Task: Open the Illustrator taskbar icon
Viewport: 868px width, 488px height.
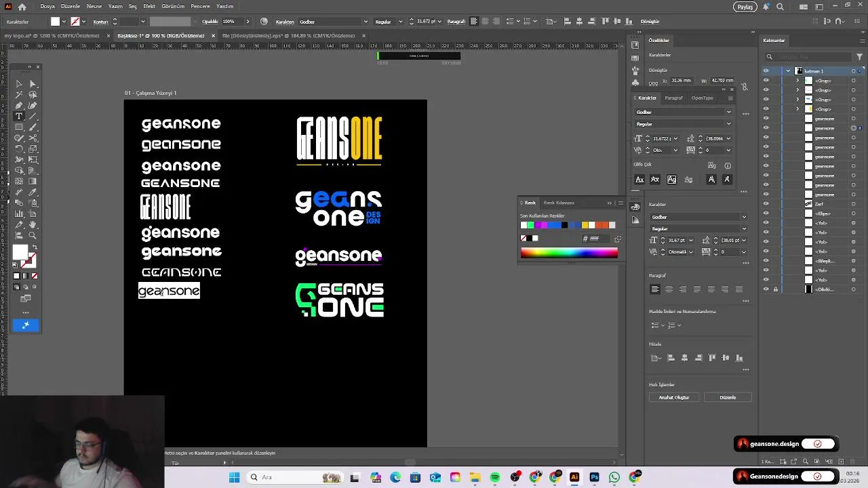Action: pos(574,477)
